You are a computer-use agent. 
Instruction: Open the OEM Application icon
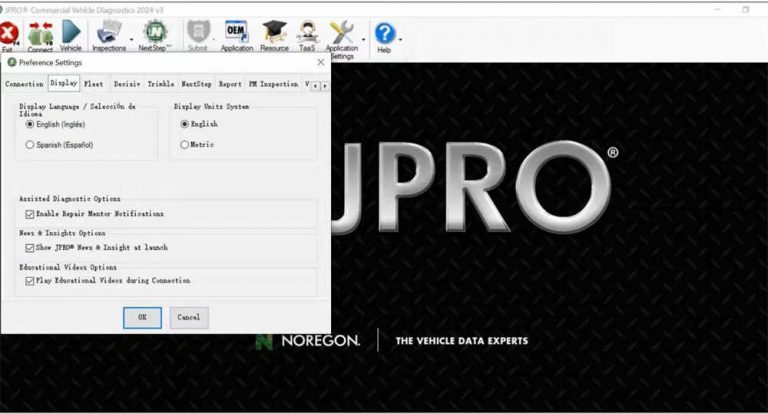[x=236, y=36]
